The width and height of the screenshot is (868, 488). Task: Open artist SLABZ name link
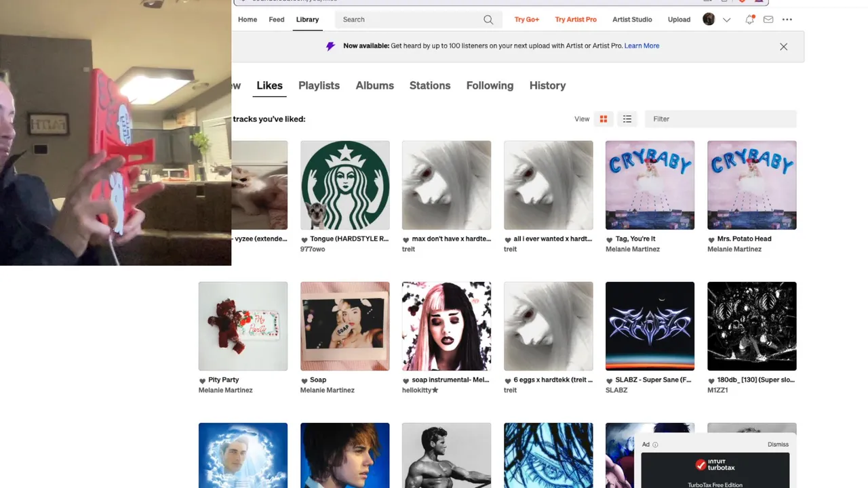(x=616, y=390)
